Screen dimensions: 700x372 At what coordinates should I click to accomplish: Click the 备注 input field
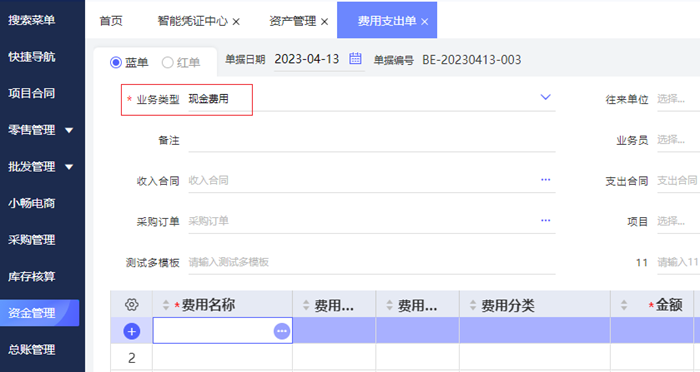click(372, 140)
